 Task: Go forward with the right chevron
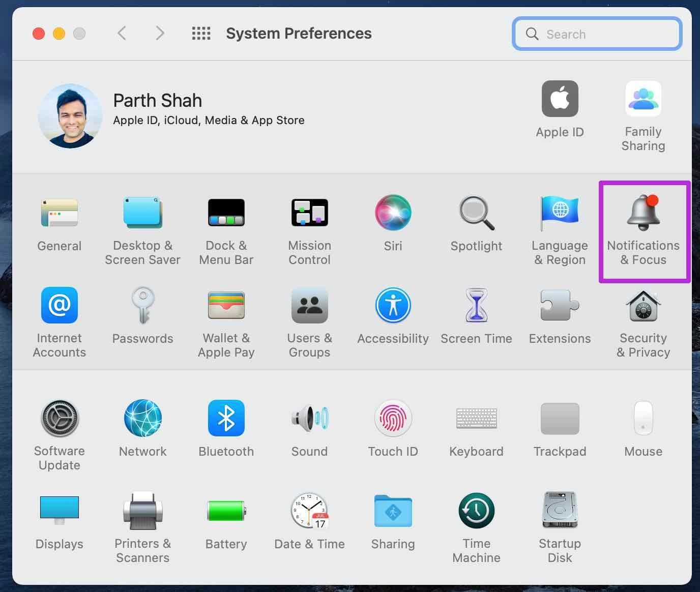click(x=160, y=34)
